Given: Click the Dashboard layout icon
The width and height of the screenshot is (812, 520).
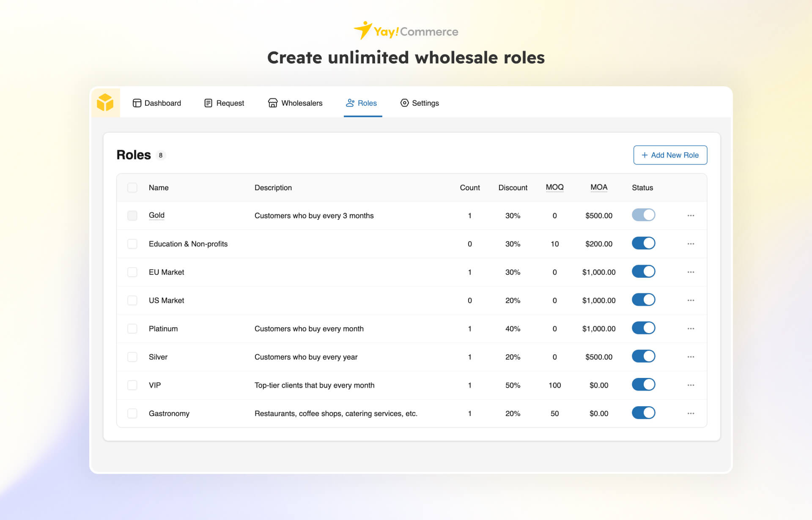Looking at the screenshot, I should tap(137, 103).
